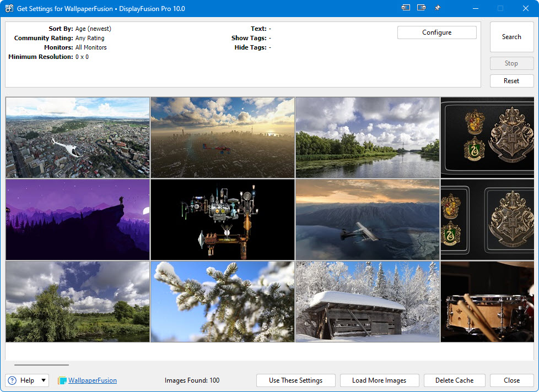Expand the Help dropdown arrow
539x392 pixels.
[44, 380]
